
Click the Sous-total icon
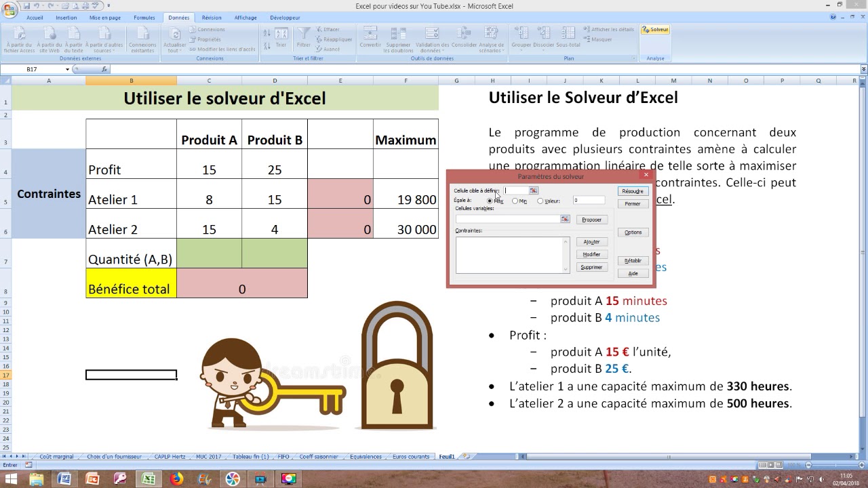(x=568, y=38)
